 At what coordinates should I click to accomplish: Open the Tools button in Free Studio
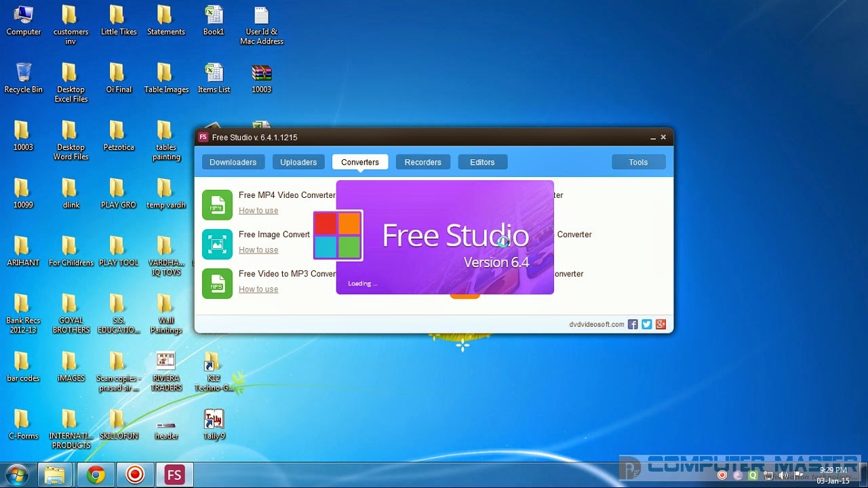(x=638, y=162)
